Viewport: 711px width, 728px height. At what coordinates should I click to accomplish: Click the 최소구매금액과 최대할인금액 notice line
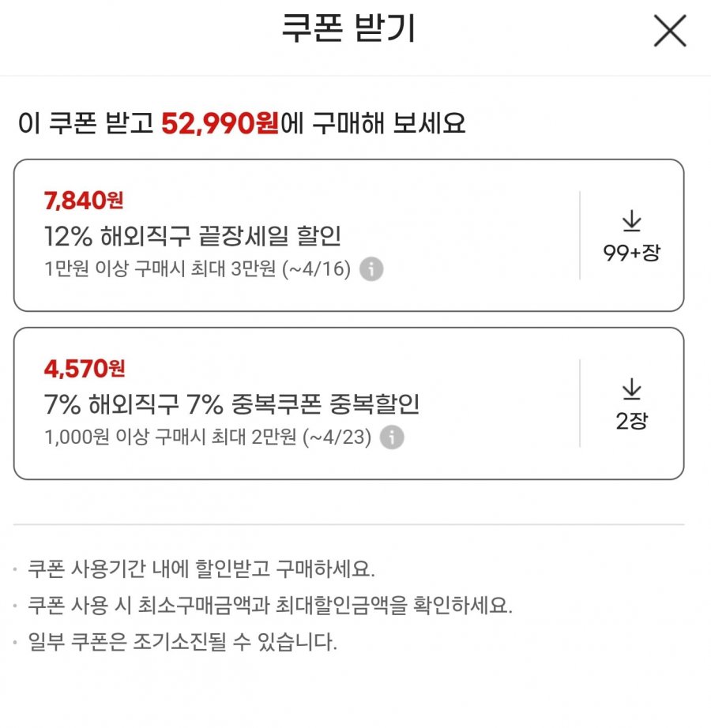pyautogui.click(x=270, y=605)
